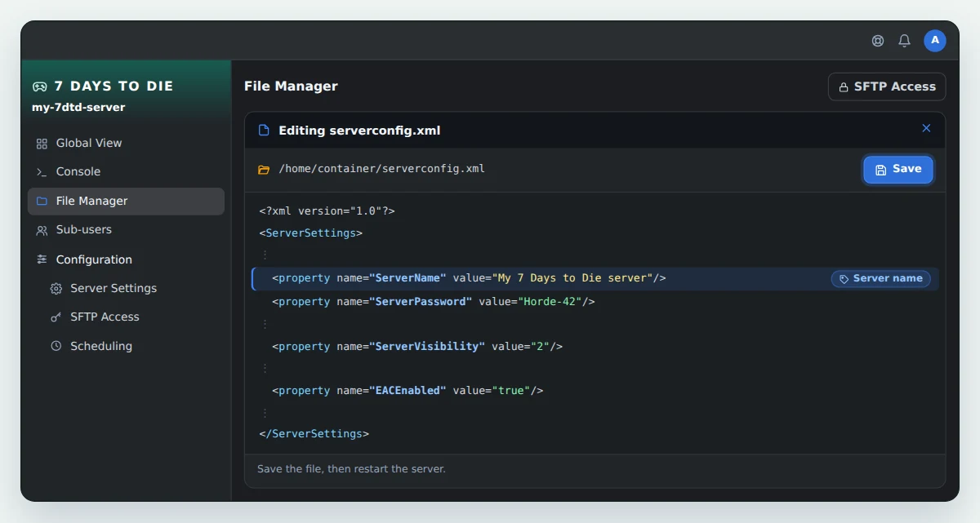Click the "Save the file, then restart" hint
980x523 pixels.
point(351,469)
